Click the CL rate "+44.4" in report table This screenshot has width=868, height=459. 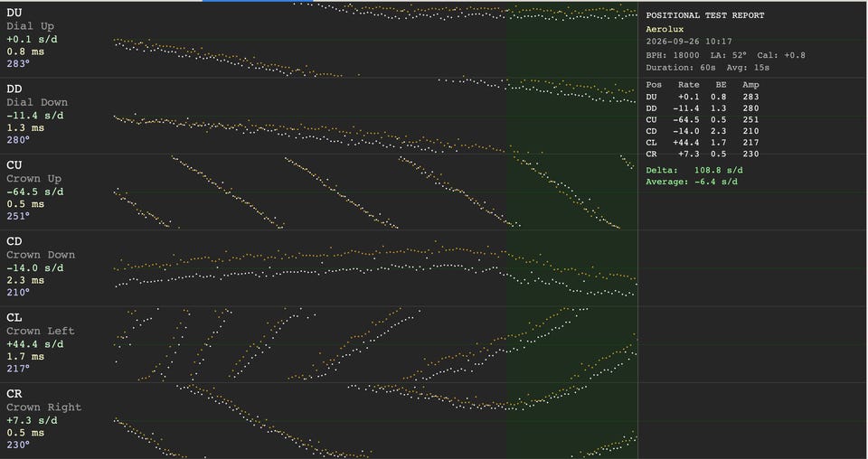click(x=686, y=143)
